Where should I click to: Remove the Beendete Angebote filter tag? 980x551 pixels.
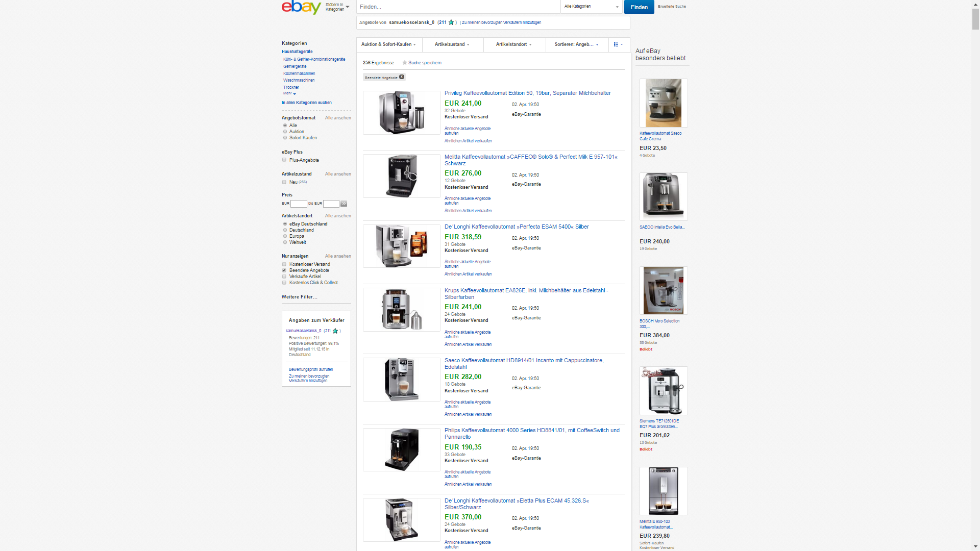pos(402,77)
